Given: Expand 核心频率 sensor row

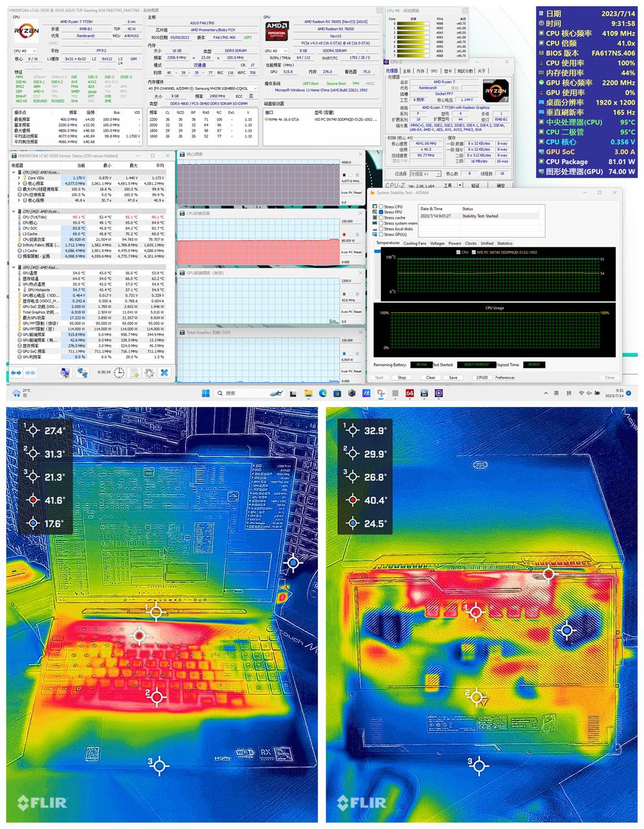Looking at the screenshot, I should tap(19, 183).
